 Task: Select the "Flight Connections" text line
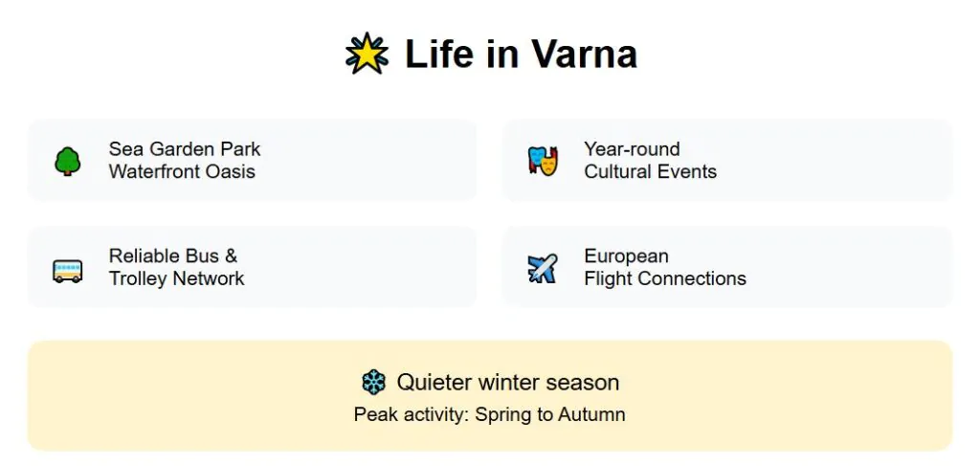coord(665,279)
